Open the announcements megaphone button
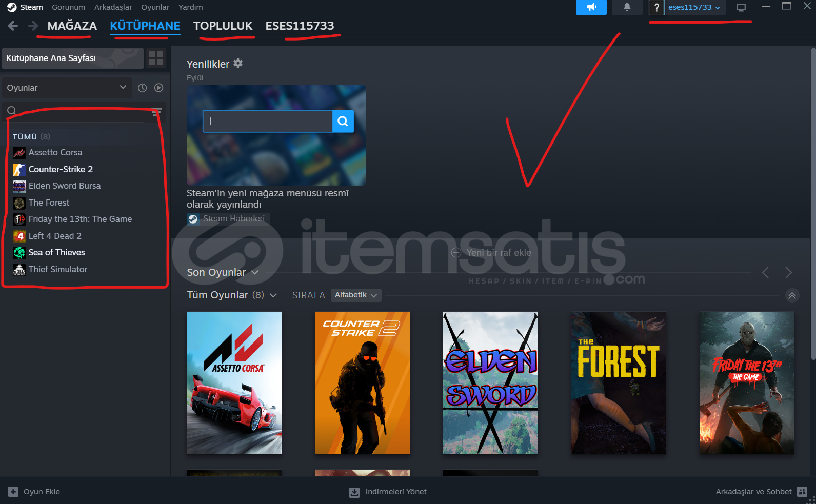 [591, 7]
